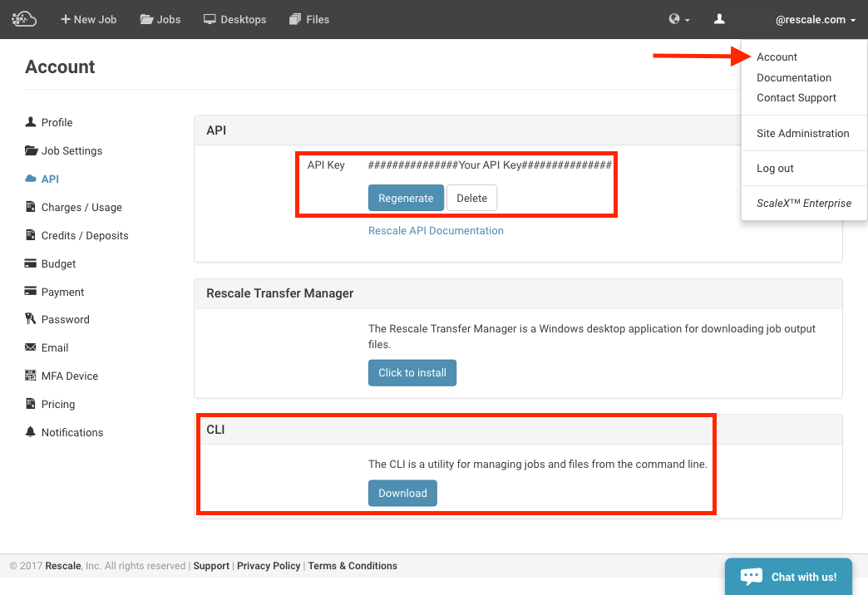
Task: Go to Jobs in top navigation
Action: pyautogui.click(x=160, y=19)
